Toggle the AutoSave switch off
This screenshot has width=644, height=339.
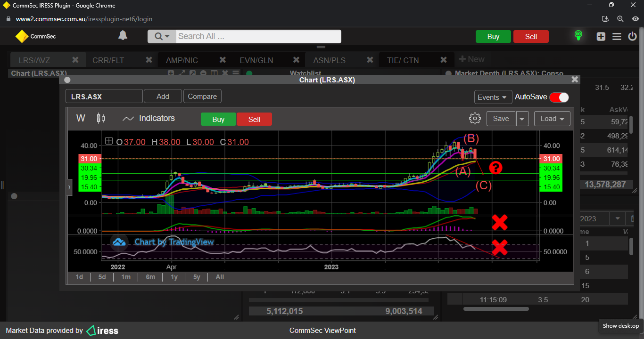559,97
